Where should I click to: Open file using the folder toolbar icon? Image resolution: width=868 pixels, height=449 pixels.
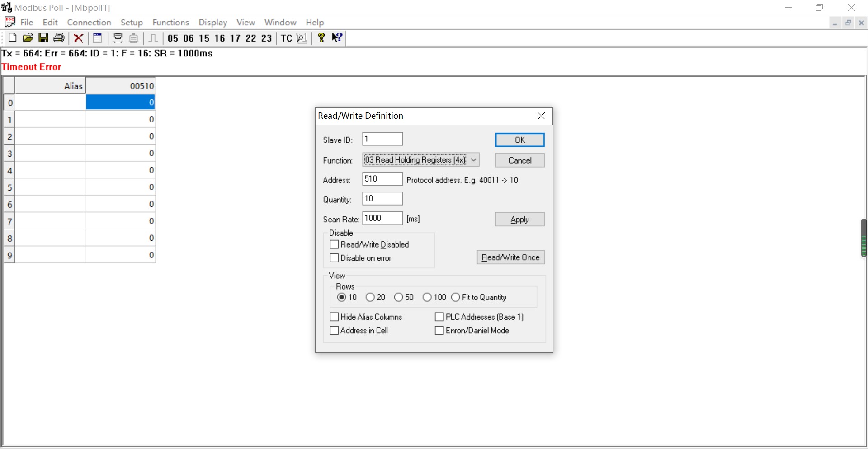click(x=28, y=38)
